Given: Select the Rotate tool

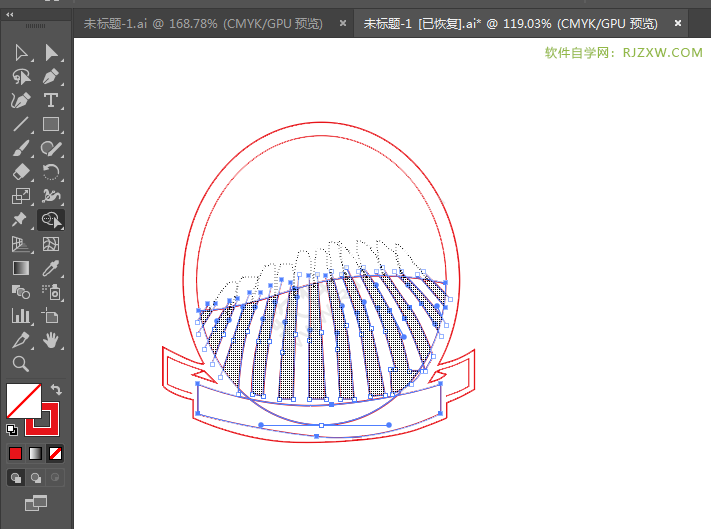Looking at the screenshot, I should pos(51,172).
